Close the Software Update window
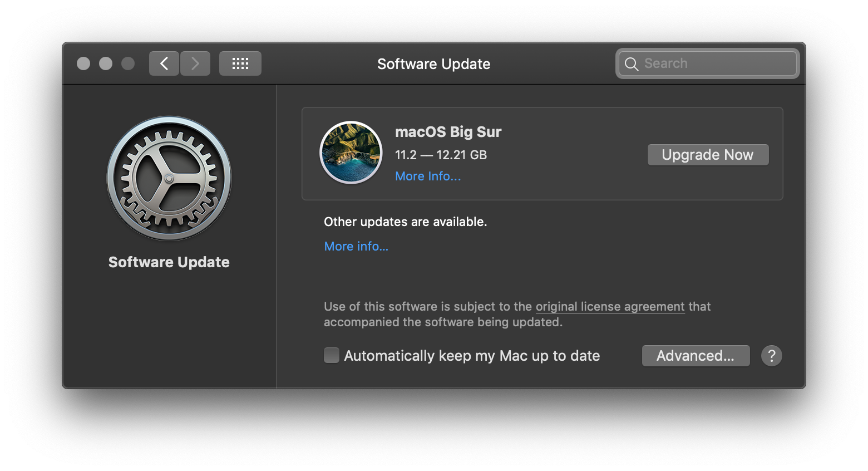The image size is (868, 471). click(83, 63)
